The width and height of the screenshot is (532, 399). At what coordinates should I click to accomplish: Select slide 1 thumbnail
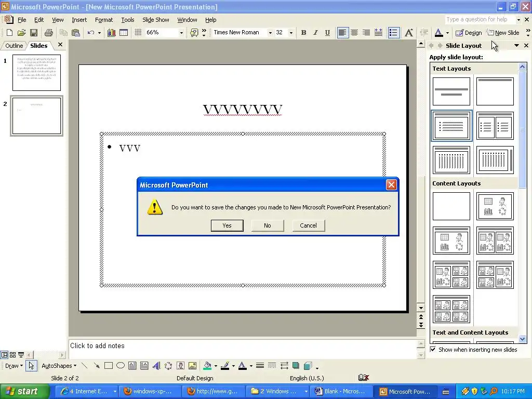pos(37,73)
